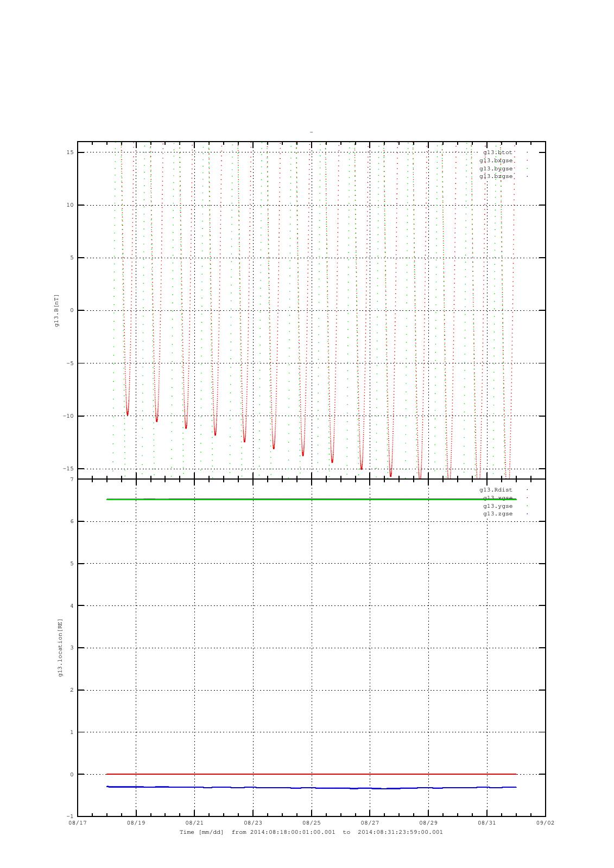Click the 08/23 date tick label
The image size is (614, 868).
253,823
